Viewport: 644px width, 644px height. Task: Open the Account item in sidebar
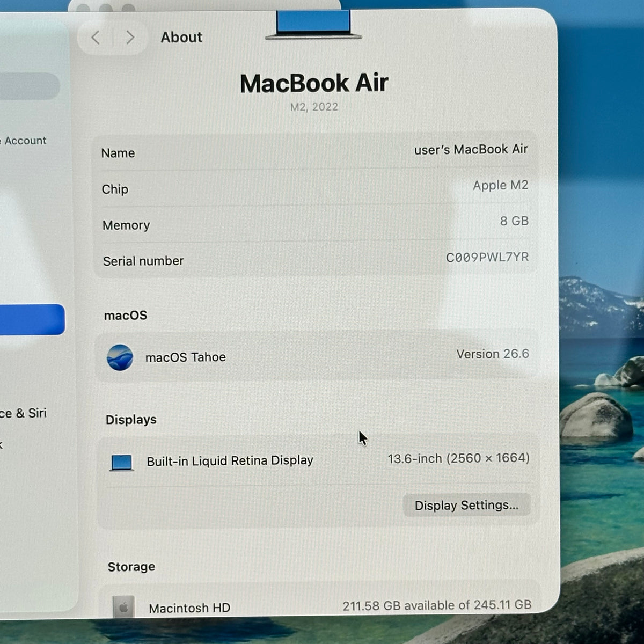(x=24, y=141)
